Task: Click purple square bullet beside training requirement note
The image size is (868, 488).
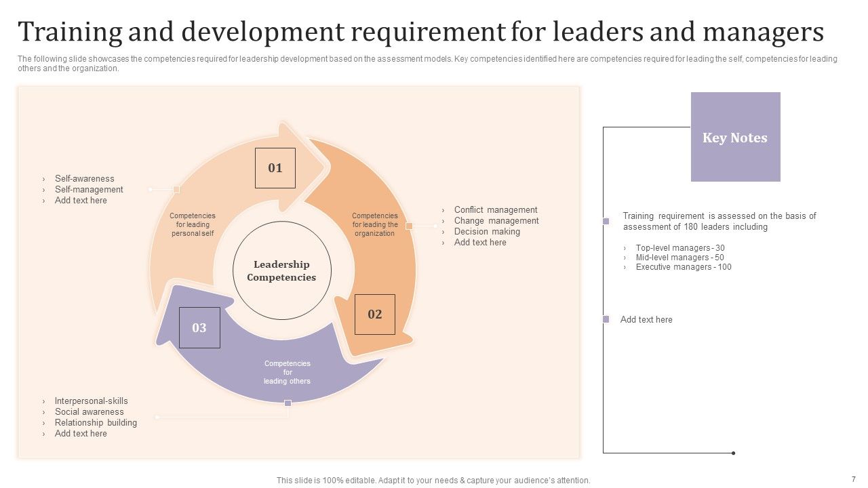Action: (606, 221)
